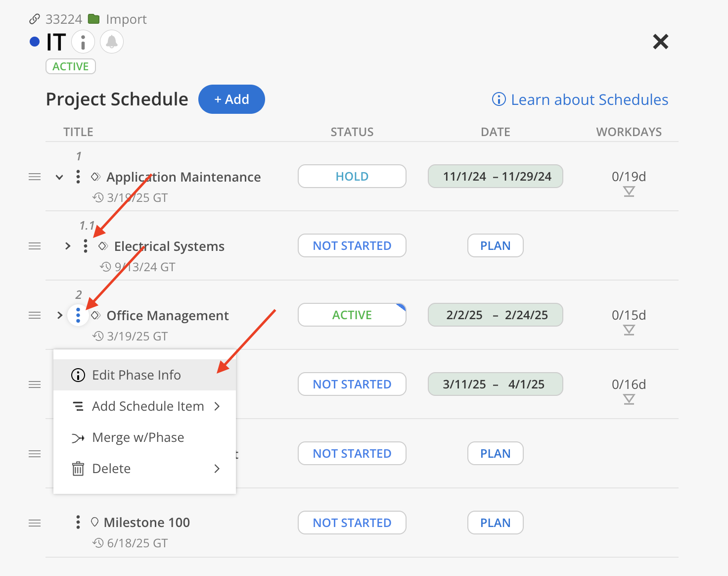Open Learn about Schedules link
The image size is (728, 576).
[580, 99]
